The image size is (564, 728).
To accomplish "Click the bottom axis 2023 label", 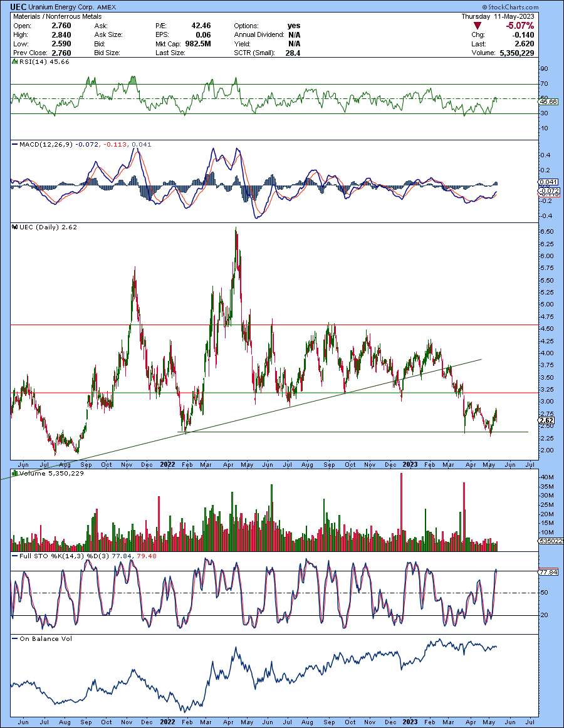I will 410,722.
